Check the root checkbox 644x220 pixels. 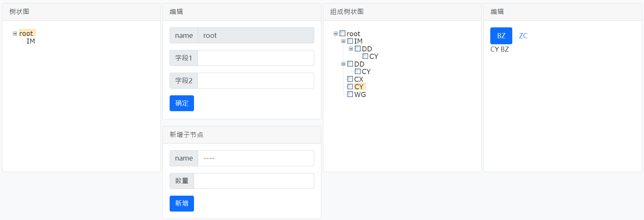(x=343, y=33)
